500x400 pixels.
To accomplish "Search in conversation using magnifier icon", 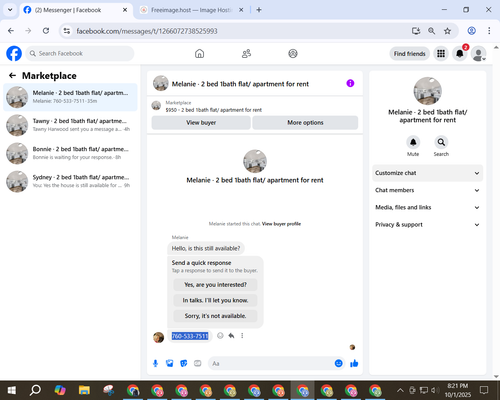I will pyautogui.click(x=441, y=142).
